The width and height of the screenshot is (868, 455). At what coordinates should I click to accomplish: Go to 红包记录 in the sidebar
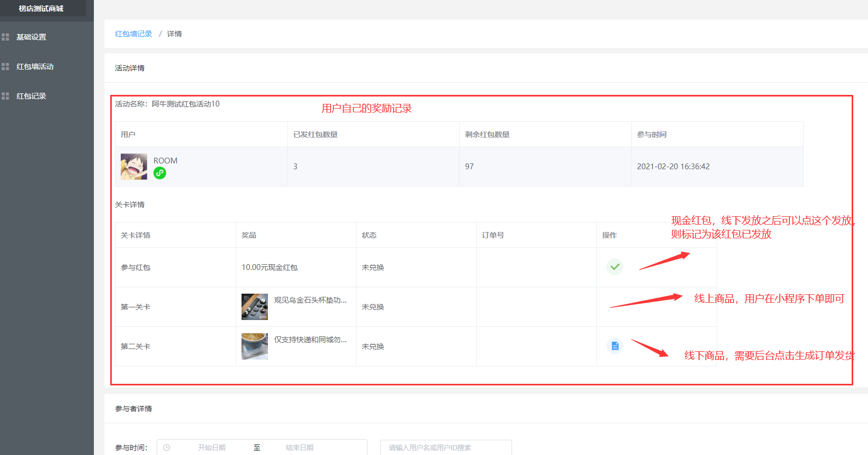(x=32, y=96)
